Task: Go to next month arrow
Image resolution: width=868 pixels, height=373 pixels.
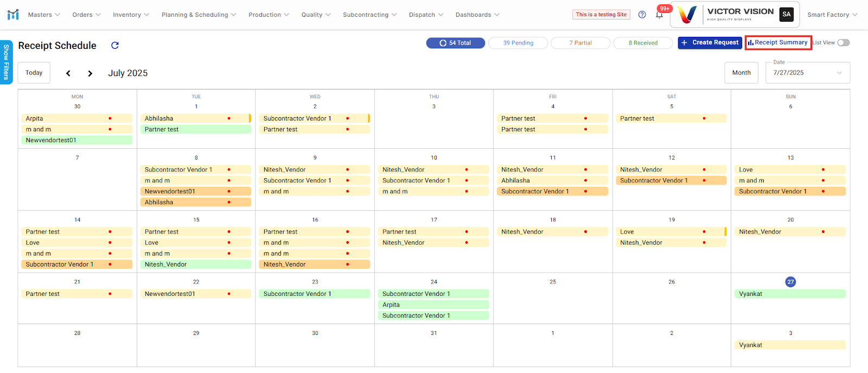Action: click(90, 73)
